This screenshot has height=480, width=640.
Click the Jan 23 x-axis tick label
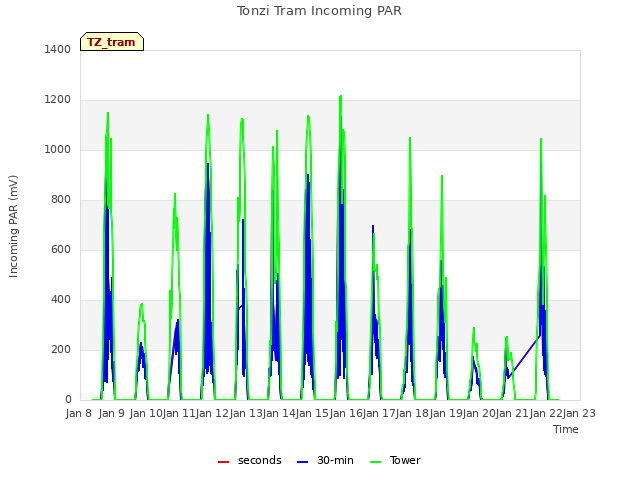[x=579, y=413]
